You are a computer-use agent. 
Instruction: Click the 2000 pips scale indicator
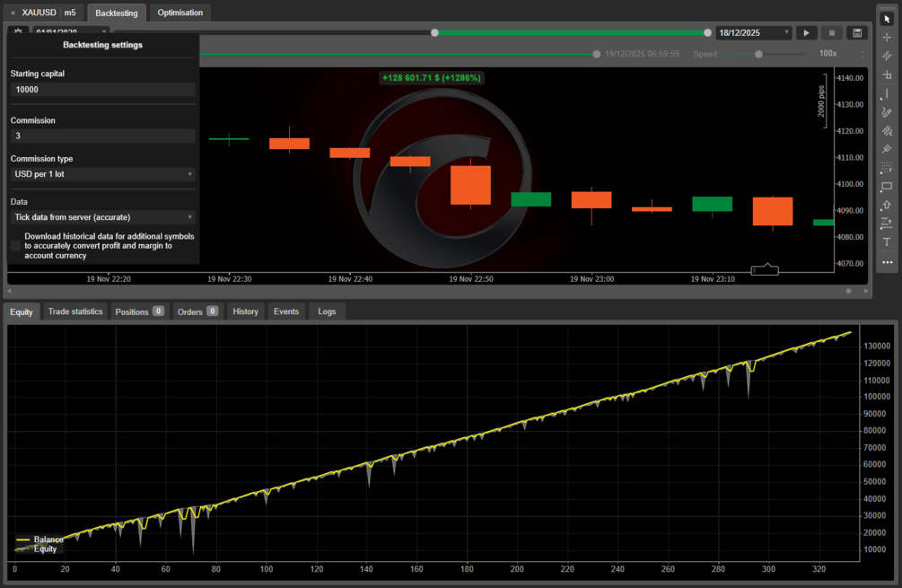click(x=821, y=101)
